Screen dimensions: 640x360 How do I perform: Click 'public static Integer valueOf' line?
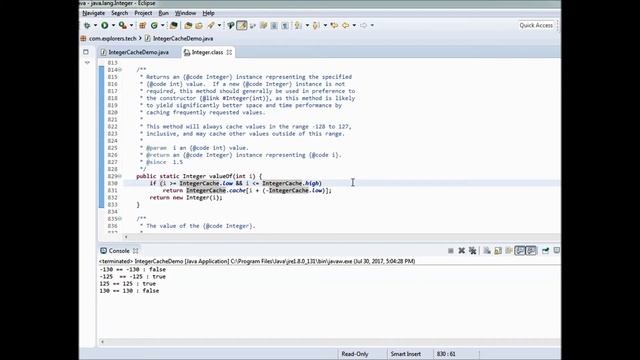(199, 176)
